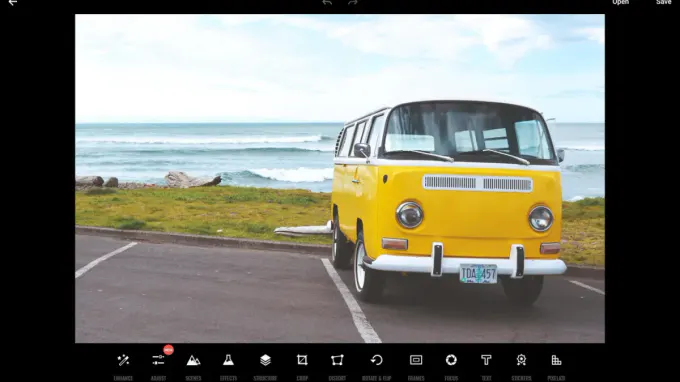Select the Pixelate tool
Image resolution: width=680 pixels, height=382 pixels.
point(556,360)
